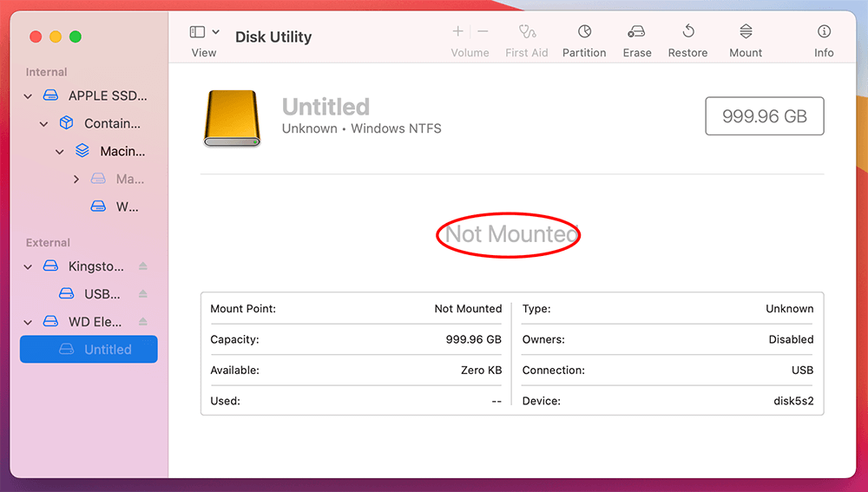868x492 pixels.
Task: Click the First Aid stethoscope icon
Action: (526, 32)
